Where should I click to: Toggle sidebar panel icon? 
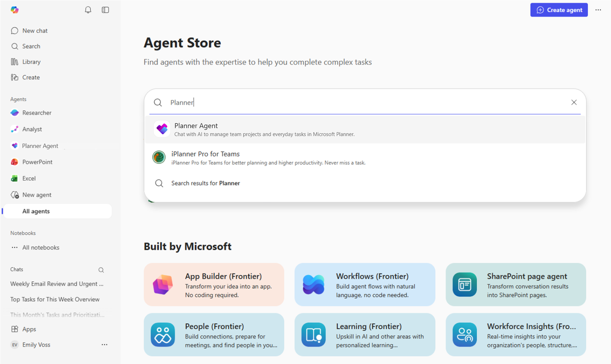(105, 10)
